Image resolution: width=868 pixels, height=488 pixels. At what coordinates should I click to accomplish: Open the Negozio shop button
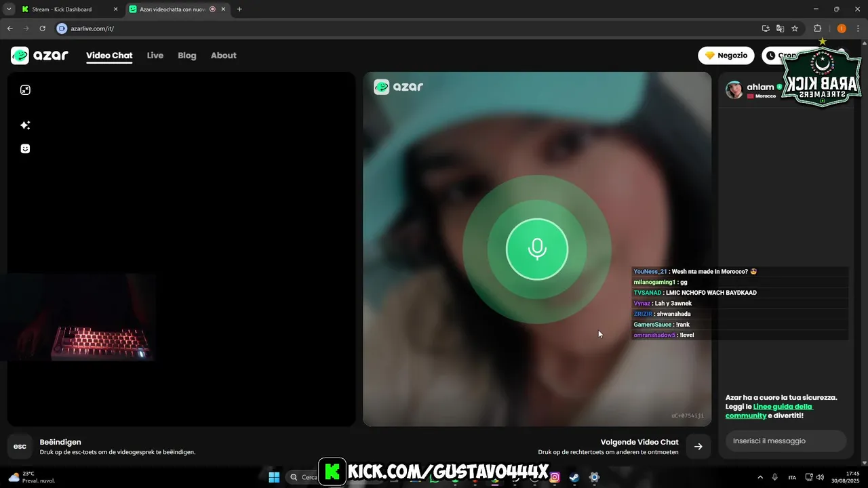[726, 56]
